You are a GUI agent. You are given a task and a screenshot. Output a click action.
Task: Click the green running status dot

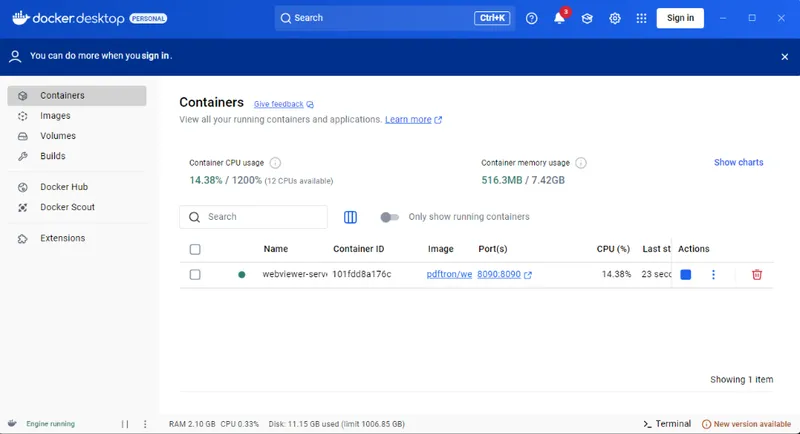pos(242,274)
